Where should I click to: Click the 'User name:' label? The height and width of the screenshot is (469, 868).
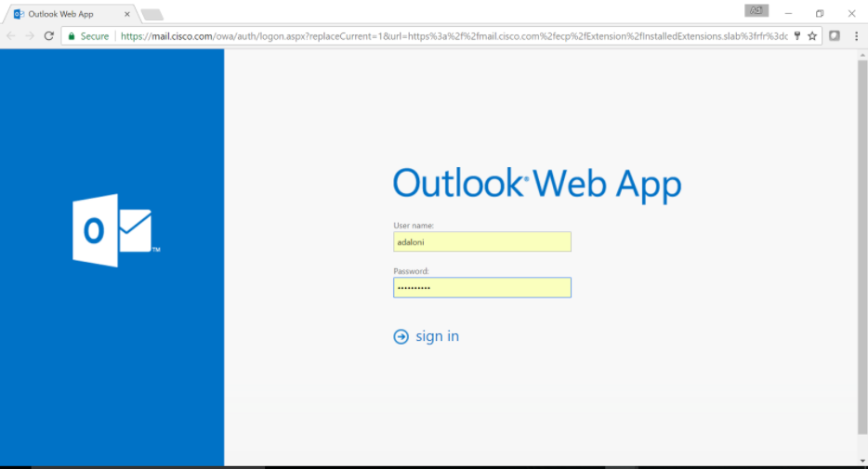coord(414,225)
